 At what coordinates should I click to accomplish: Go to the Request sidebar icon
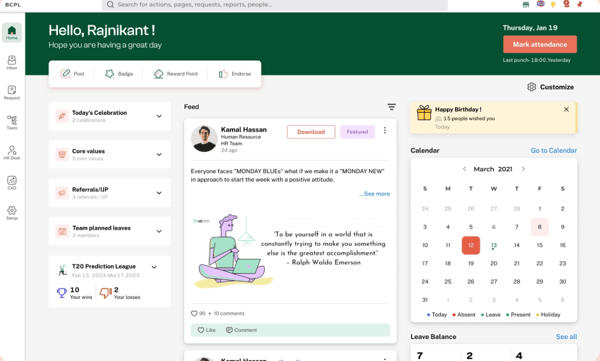click(12, 92)
